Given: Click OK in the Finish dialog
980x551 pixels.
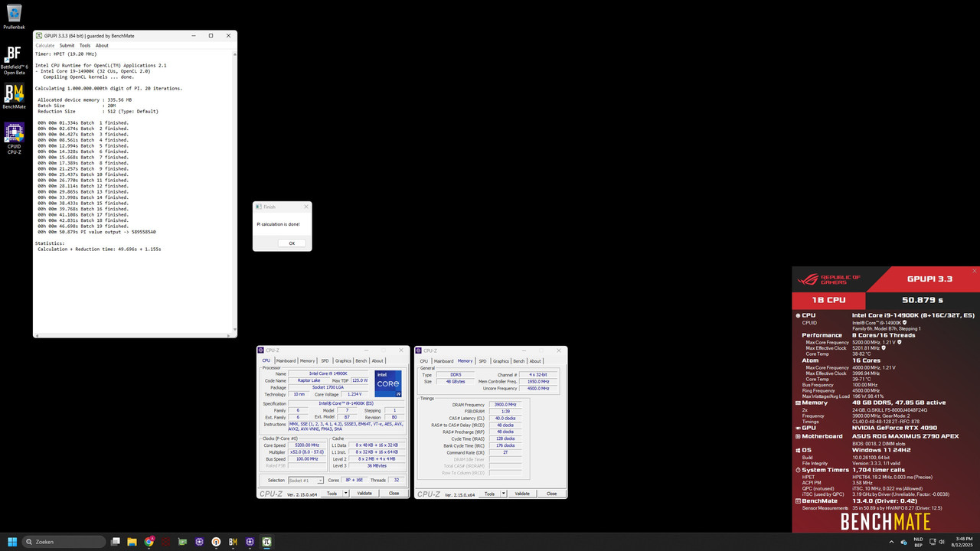Looking at the screenshot, I should tap(292, 243).
